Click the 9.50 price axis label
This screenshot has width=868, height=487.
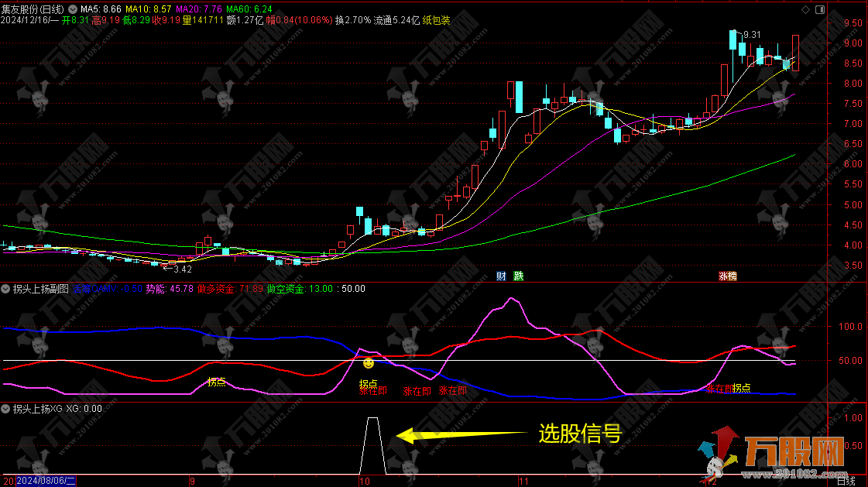pyautogui.click(x=853, y=23)
